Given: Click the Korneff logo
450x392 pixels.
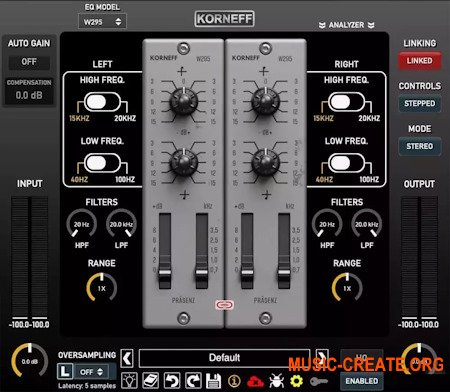Looking at the screenshot, I should tap(224, 19).
